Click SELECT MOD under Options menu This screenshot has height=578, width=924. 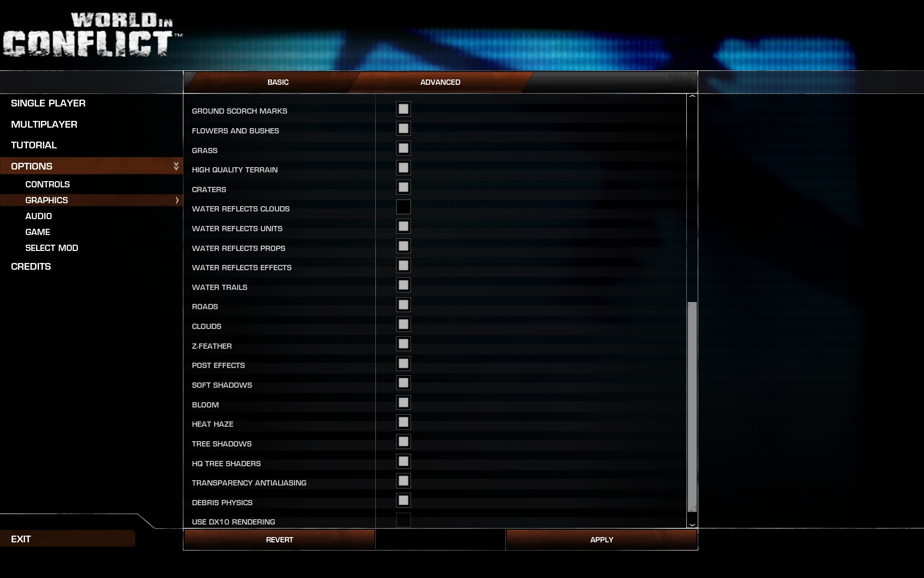click(x=51, y=248)
